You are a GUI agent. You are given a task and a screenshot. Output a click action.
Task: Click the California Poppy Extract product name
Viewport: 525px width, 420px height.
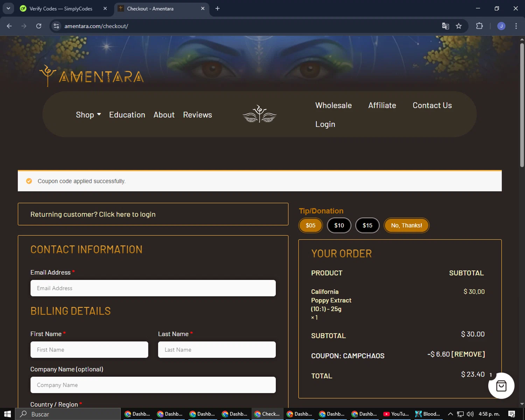click(x=331, y=300)
